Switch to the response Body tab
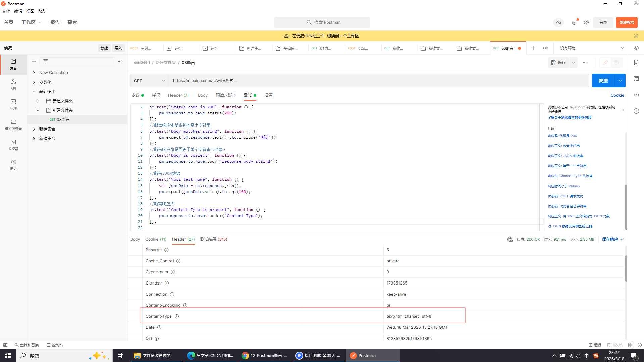The height and width of the screenshot is (362, 644). (135, 239)
